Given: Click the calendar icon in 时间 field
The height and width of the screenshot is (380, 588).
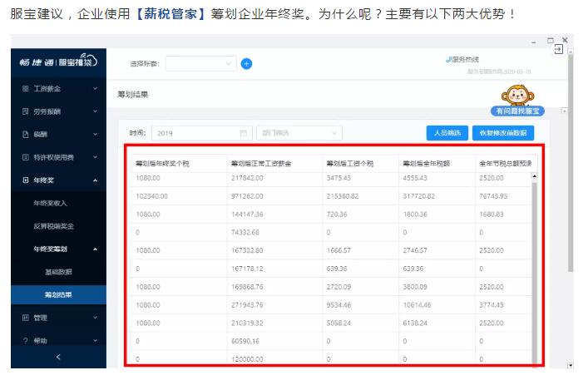Looking at the screenshot, I should [244, 133].
